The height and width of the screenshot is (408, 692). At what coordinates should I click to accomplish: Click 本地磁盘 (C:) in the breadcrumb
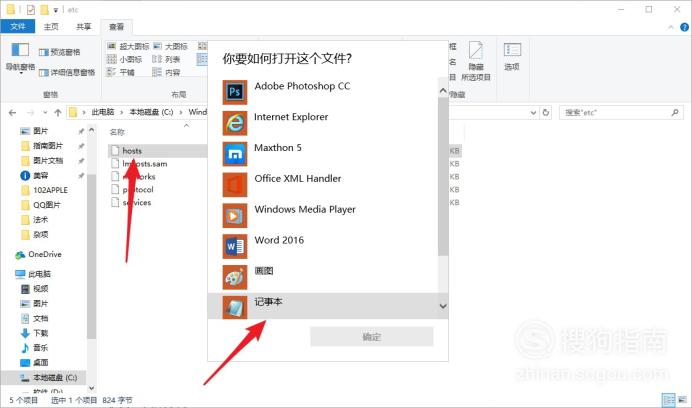pos(151,112)
